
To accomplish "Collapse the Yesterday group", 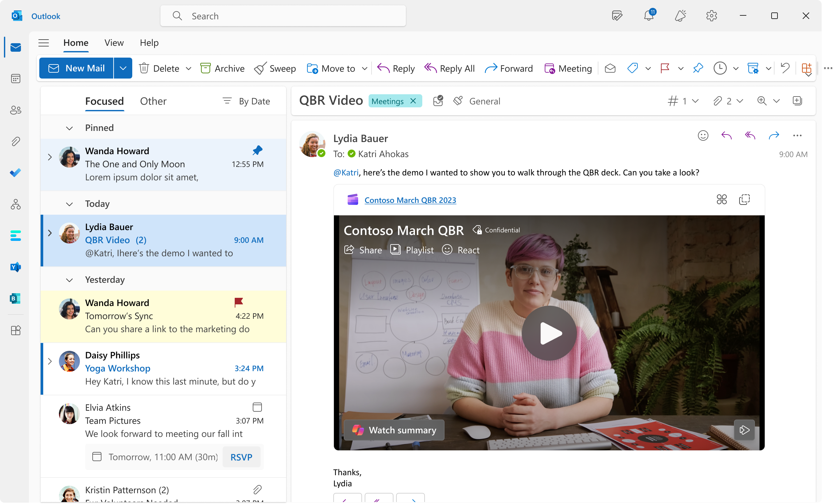I will coord(69,280).
